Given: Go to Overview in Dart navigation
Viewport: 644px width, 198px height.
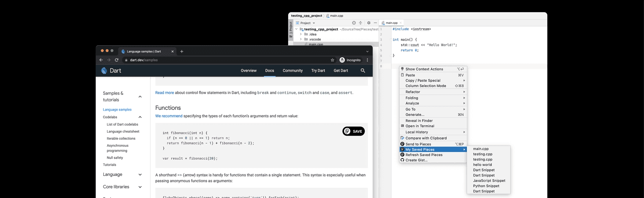Looking at the screenshot, I should (249, 70).
